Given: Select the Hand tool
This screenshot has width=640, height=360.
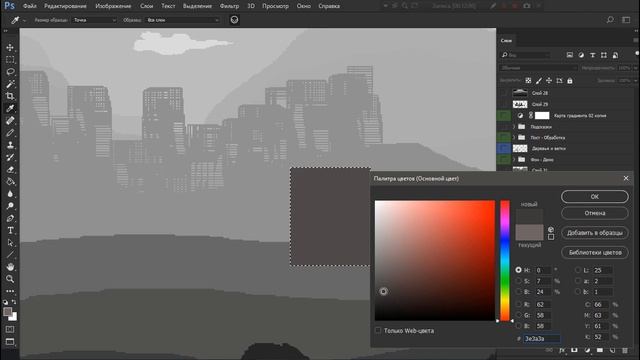Looking at the screenshot, I should pyautogui.click(x=10, y=267).
